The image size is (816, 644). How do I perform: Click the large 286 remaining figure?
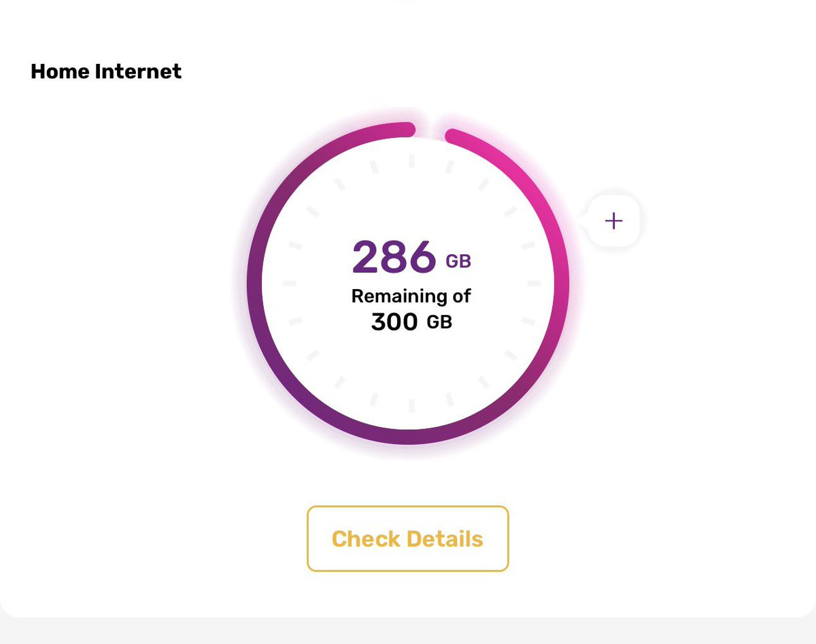coord(394,257)
